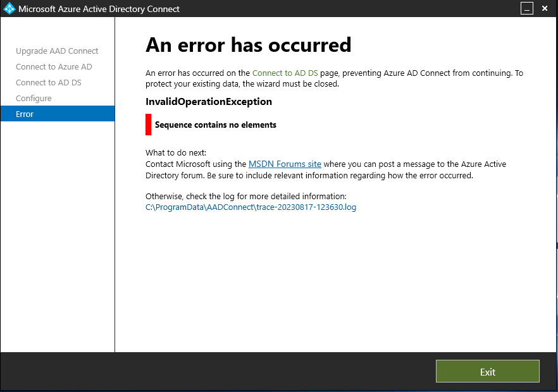Viewport: 558px width, 392px height.
Task: Close the Azure AD Connect window
Action: pos(545,8)
